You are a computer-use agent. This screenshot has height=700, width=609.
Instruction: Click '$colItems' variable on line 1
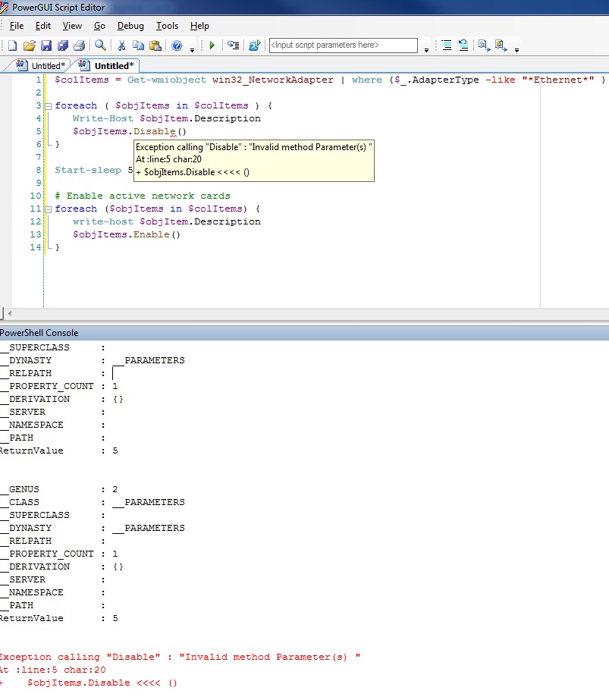pos(82,80)
